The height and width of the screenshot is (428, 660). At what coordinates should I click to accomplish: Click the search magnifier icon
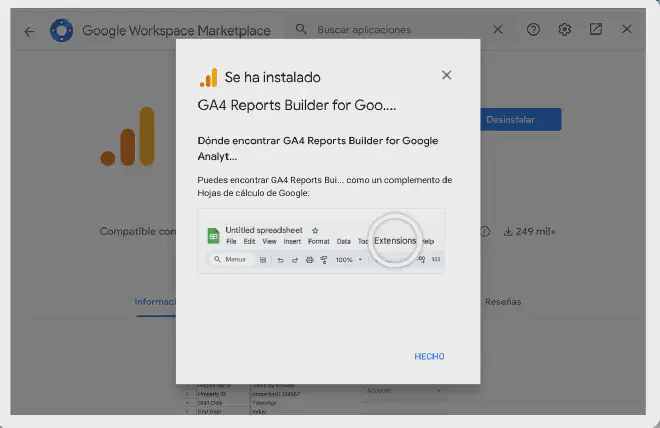tap(301, 29)
